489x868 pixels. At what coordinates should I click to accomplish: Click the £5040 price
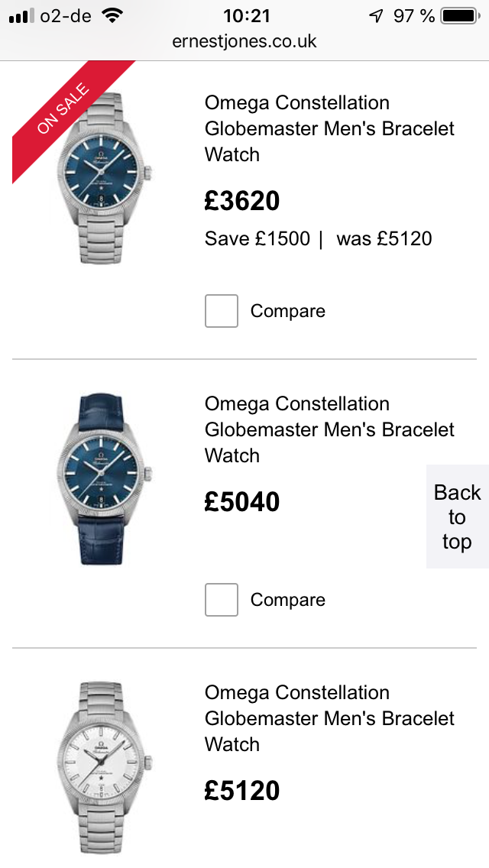click(x=242, y=502)
